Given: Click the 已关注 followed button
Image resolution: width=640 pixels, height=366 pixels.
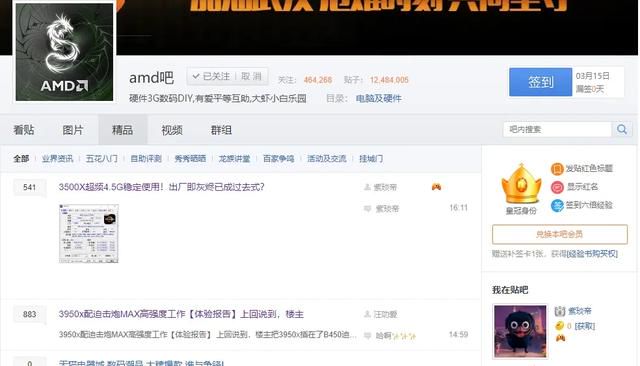Looking at the screenshot, I should [x=211, y=76].
